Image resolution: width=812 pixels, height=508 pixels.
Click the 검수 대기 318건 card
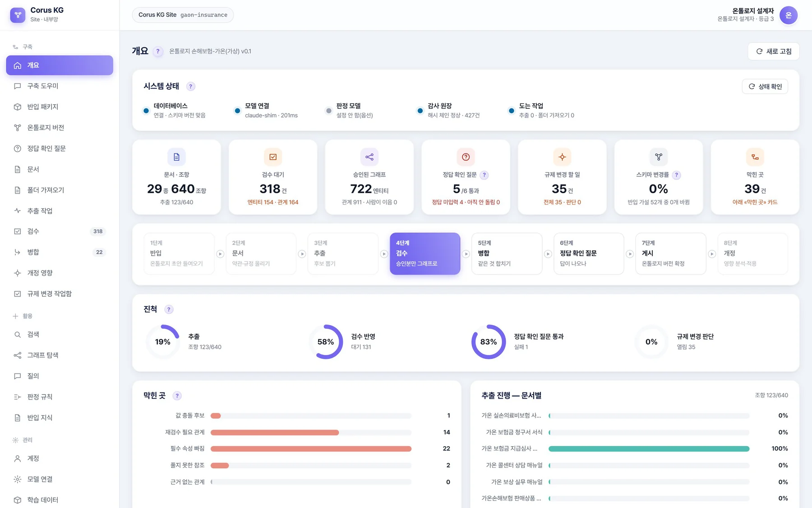273,177
